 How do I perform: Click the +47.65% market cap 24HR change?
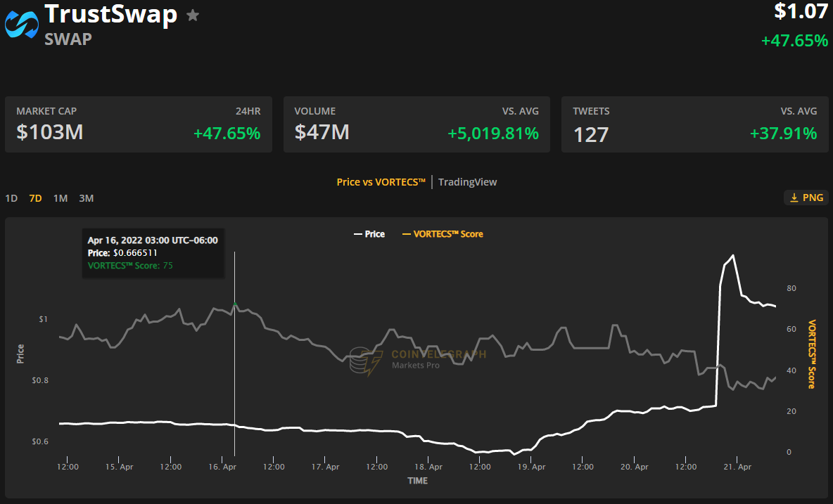[x=227, y=133]
